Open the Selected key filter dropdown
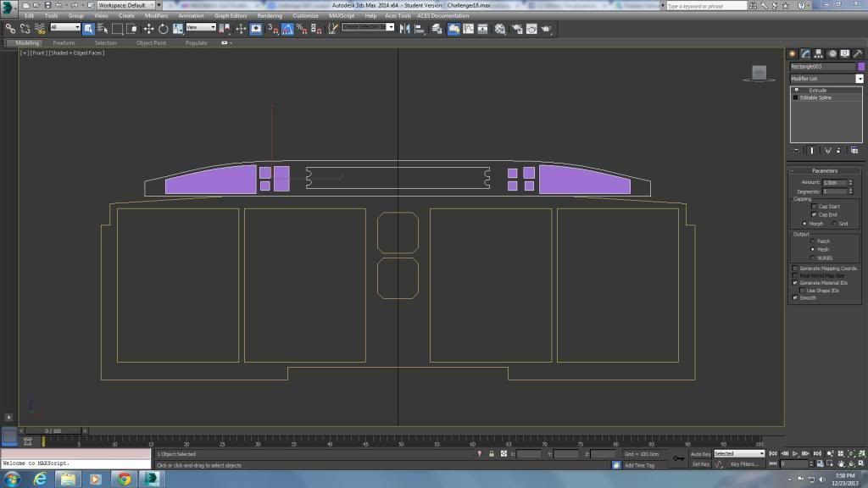Screen dimensions: 868x488 click(738, 454)
